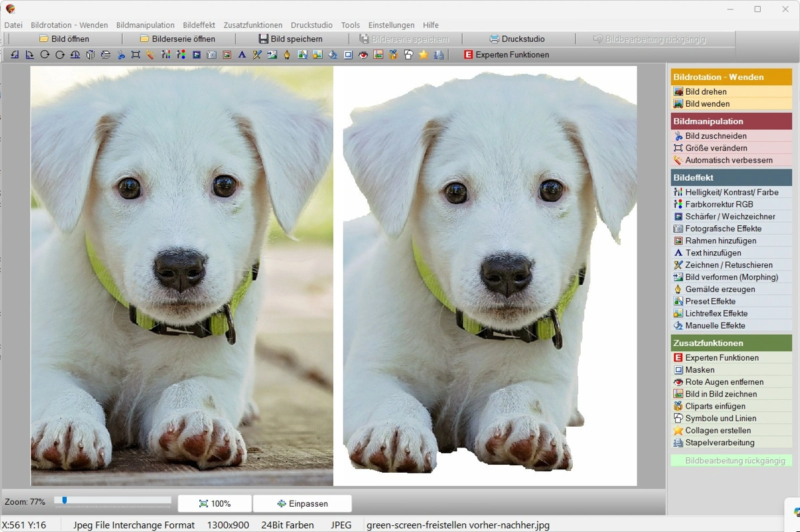Screen dimensions: 800x532
Task: Click the yellow star collage icon in toolbar
Action: click(x=423, y=55)
